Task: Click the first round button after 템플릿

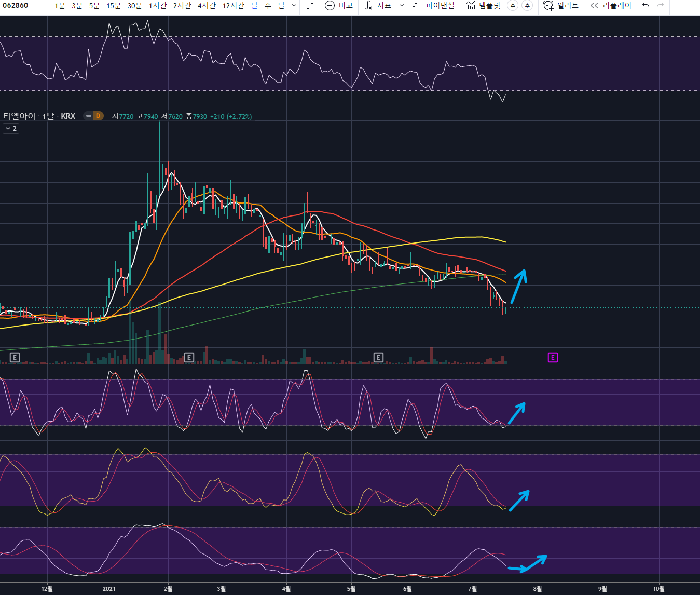Action: 513,6
